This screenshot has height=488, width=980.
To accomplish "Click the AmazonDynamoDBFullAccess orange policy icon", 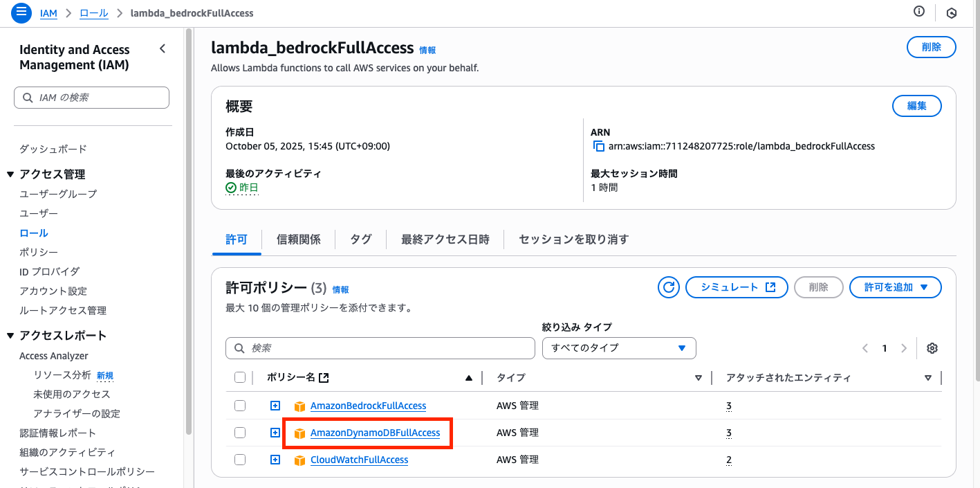I will point(299,433).
